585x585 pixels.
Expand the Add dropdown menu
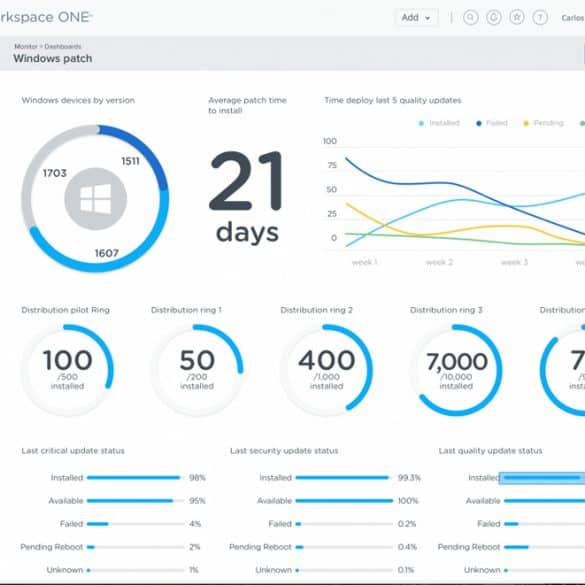click(416, 18)
